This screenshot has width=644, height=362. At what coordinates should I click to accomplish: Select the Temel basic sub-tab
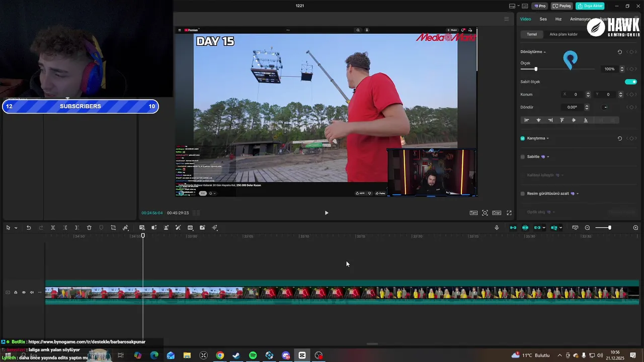tap(532, 34)
